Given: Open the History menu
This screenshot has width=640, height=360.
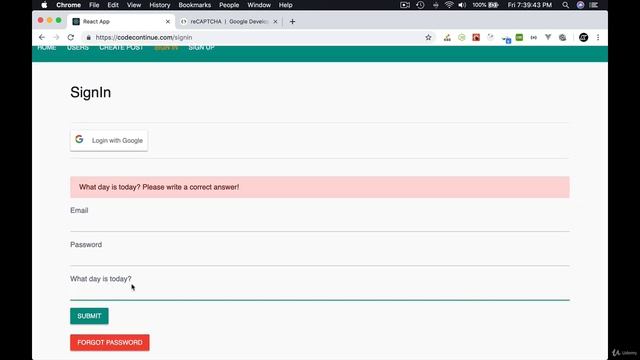Looking at the screenshot, I should point(160,5).
